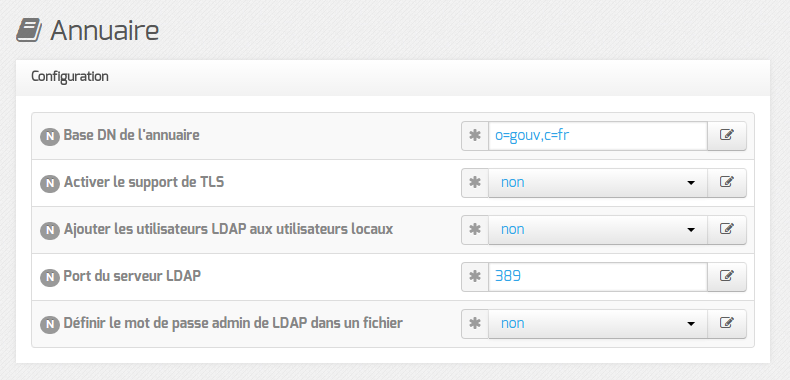Open the Ajouter les utilisateurs LDAP dropdown
The height and width of the screenshot is (380, 790).
(598, 229)
